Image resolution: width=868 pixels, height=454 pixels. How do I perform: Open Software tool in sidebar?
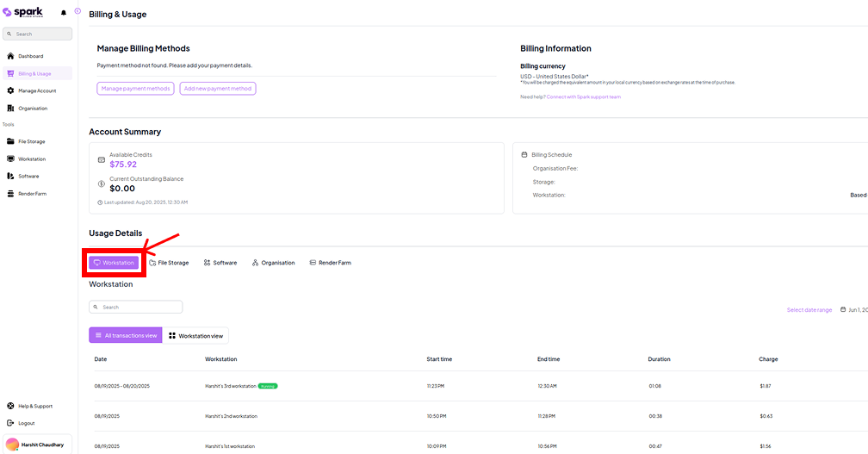click(x=28, y=176)
